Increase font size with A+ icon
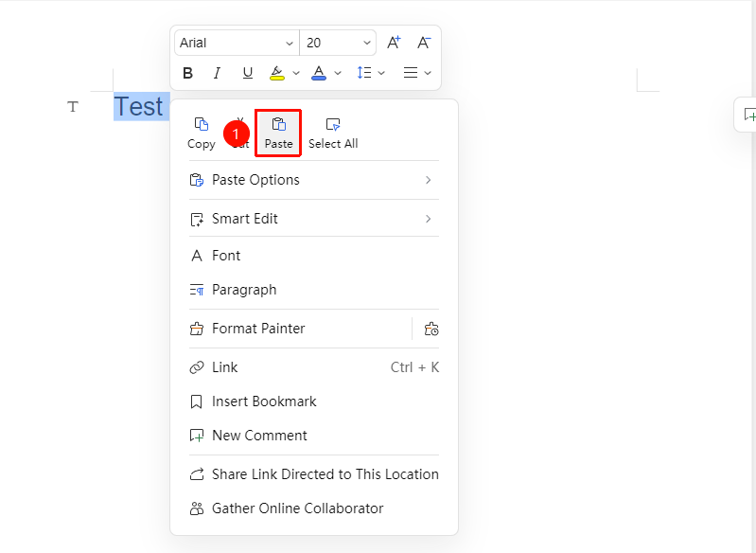 (394, 43)
